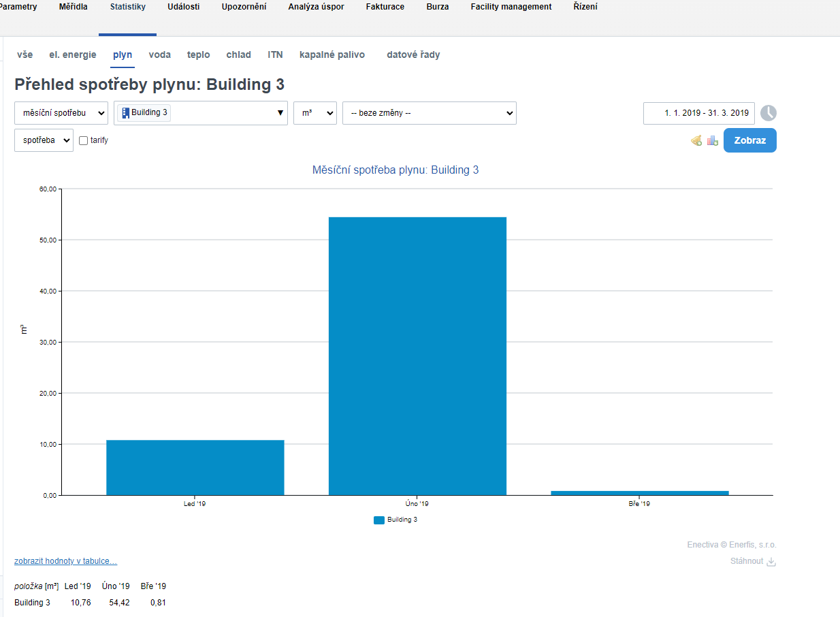Click the download icon next to Stáhnout

771,562
